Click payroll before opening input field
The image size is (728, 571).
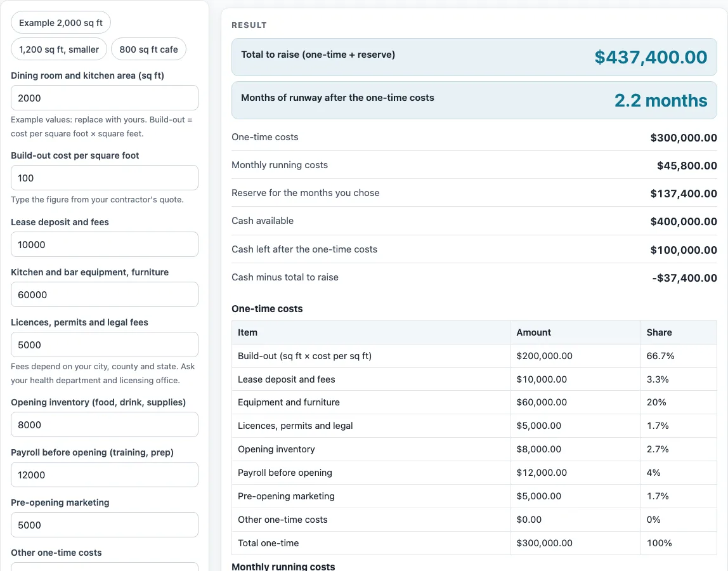[x=105, y=475]
